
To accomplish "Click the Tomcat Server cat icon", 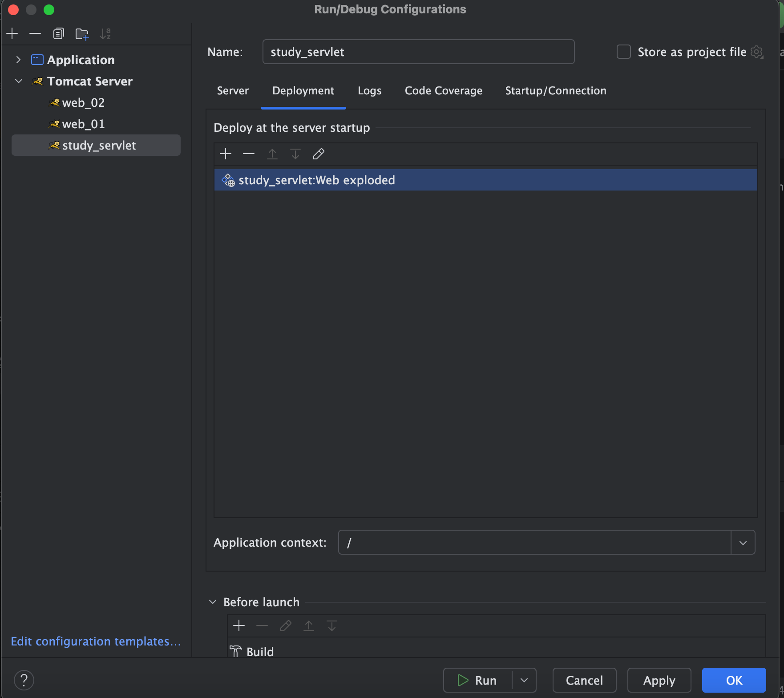I will (x=37, y=81).
